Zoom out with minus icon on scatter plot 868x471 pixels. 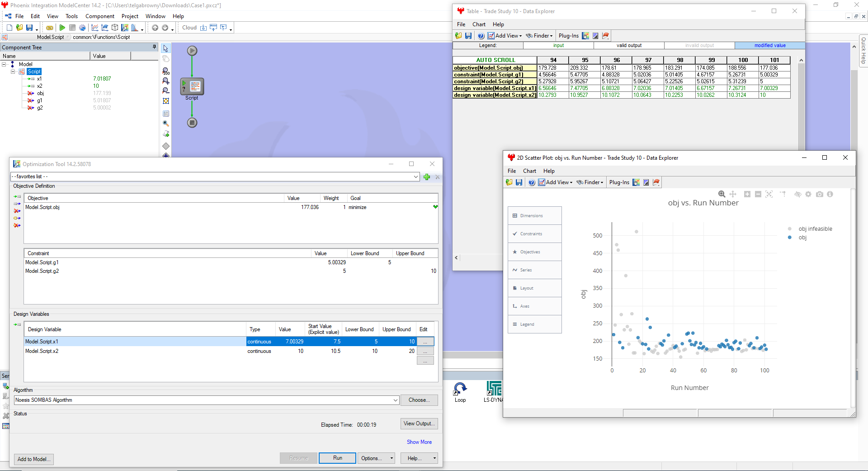[x=758, y=194]
